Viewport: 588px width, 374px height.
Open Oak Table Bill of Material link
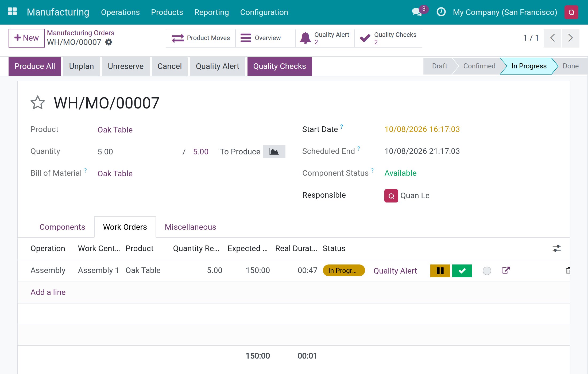115,174
